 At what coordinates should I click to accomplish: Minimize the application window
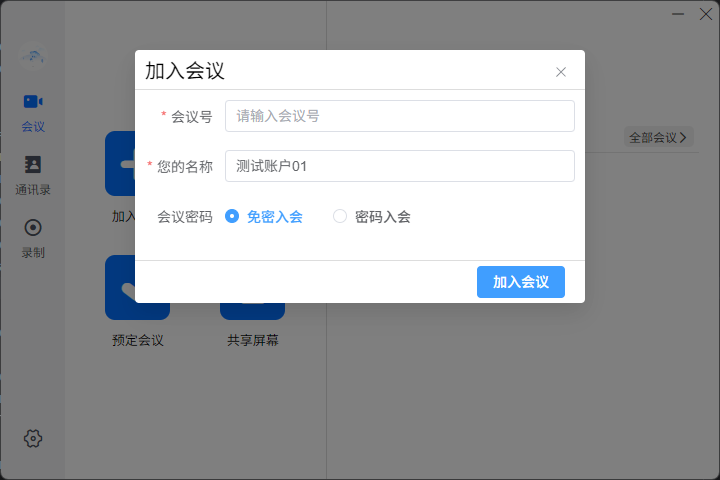(x=679, y=14)
